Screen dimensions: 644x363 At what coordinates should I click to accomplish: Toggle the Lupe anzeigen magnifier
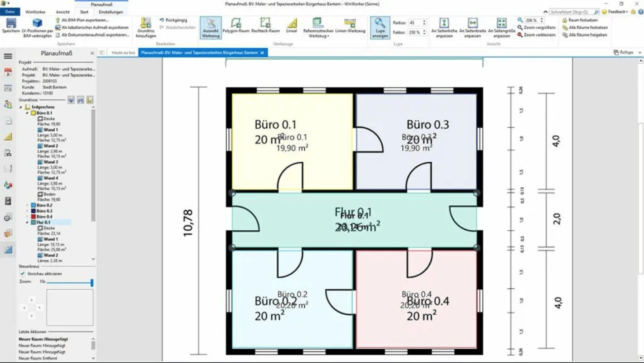(x=380, y=28)
